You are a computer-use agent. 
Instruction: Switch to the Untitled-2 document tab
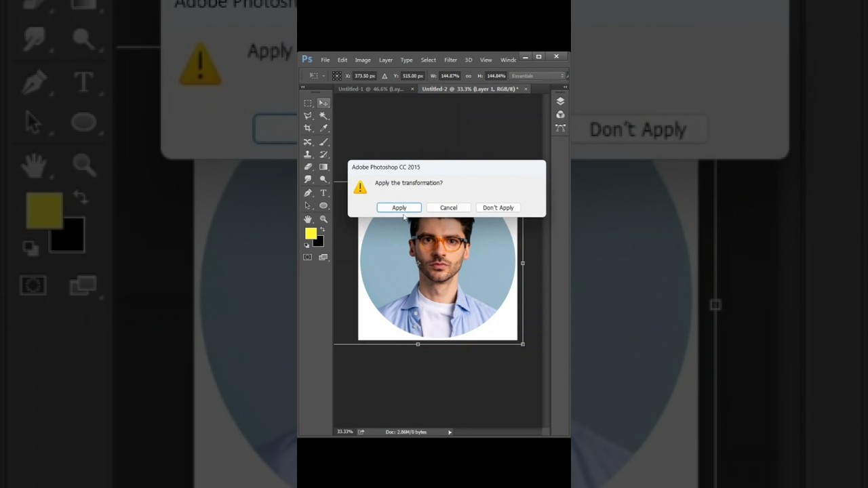tap(470, 89)
